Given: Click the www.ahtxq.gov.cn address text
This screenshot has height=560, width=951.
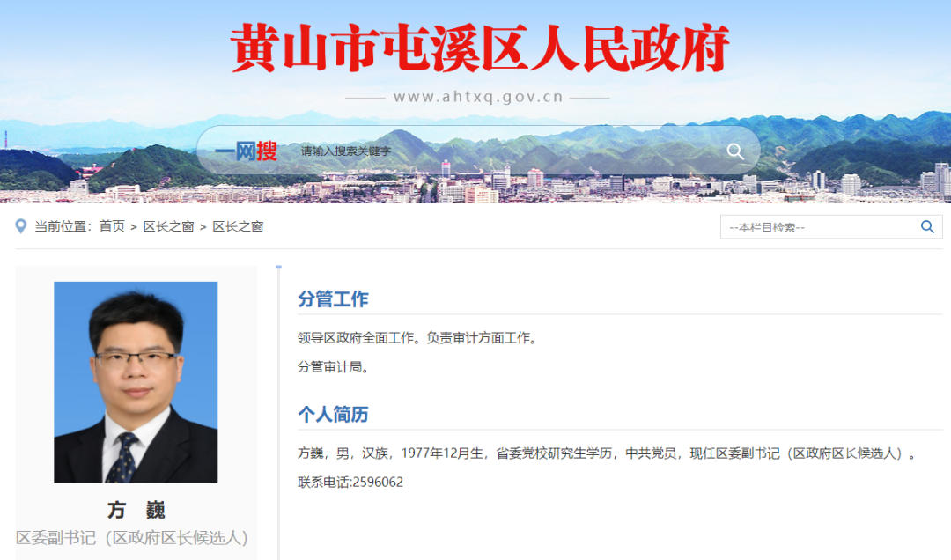Looking at the screenshot, I should click(478, 97).
